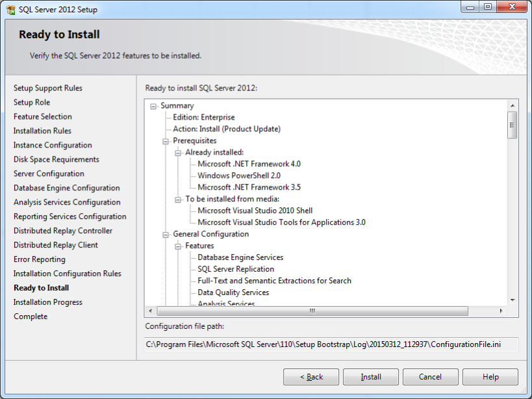Select Database Engine Services row
This screenshot has width=532, height=399.
240,257
